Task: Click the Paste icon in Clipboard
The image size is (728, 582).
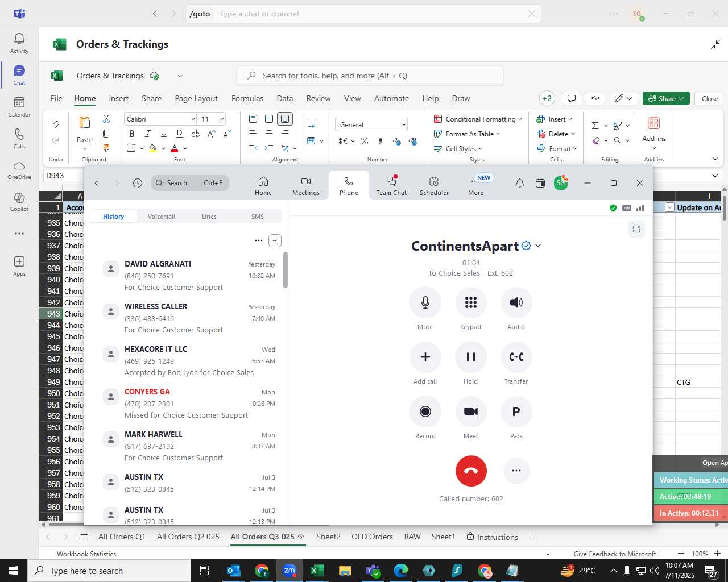Action: click(x=85, y=123)
